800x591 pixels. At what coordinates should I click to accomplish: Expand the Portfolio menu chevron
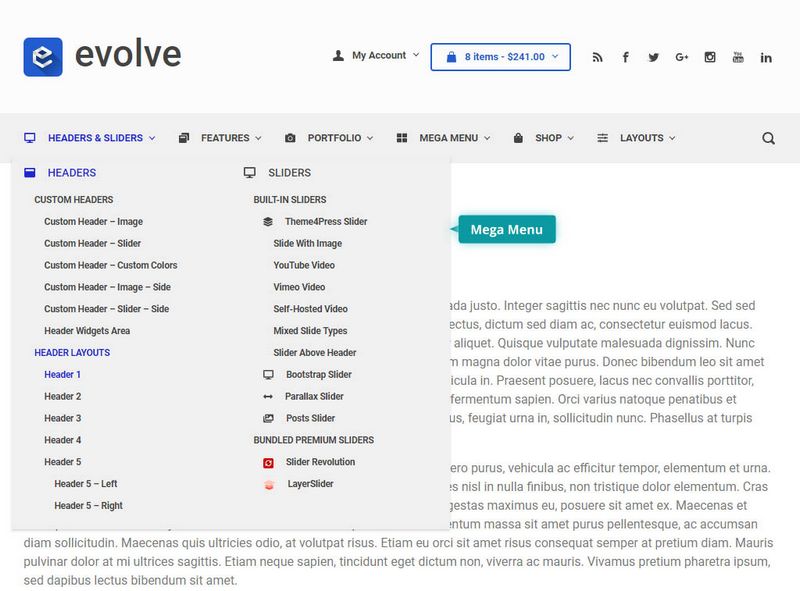click(x=370, y=138)
